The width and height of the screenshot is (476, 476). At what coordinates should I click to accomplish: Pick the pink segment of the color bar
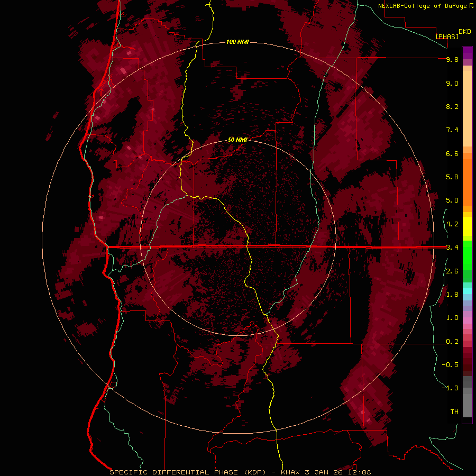pyautogui.click(x=467, y=321)
